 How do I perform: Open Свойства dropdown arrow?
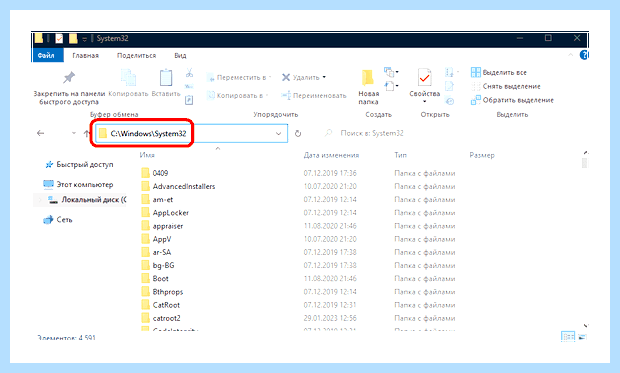point(425,102)
